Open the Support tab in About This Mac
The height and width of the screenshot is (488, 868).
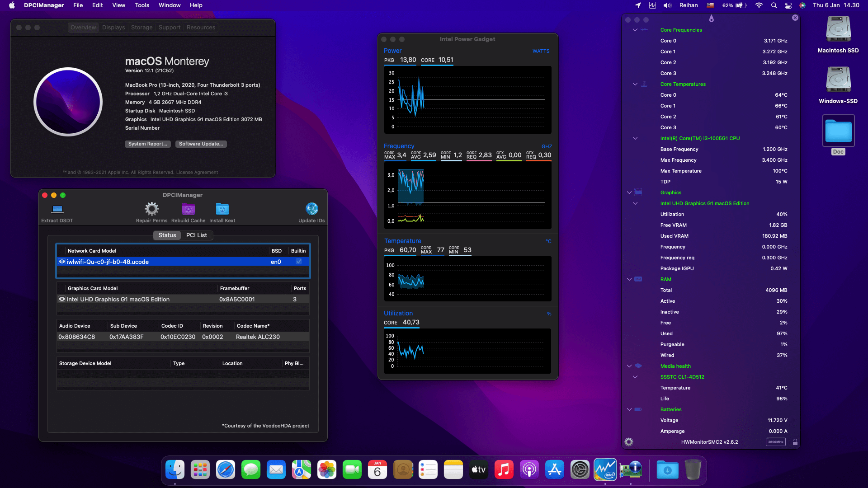point(170,28)
